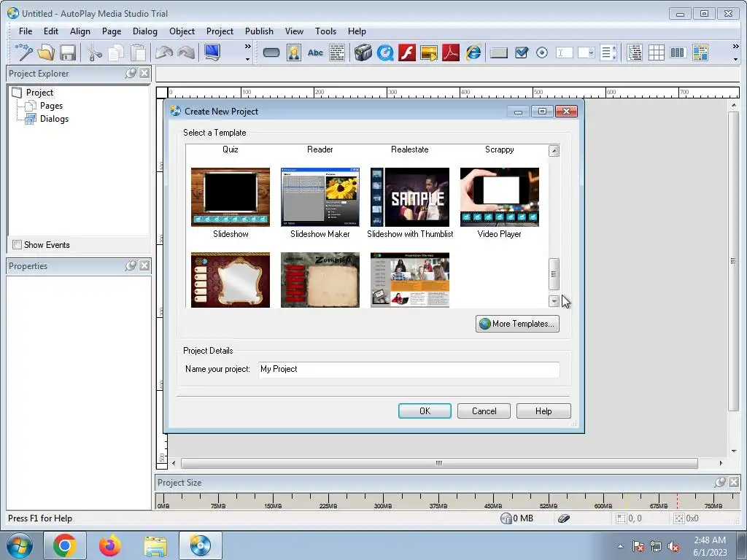Click the Redo arrow icon
The width and height of the screenshot is (747, 560).
click(186, 52)
